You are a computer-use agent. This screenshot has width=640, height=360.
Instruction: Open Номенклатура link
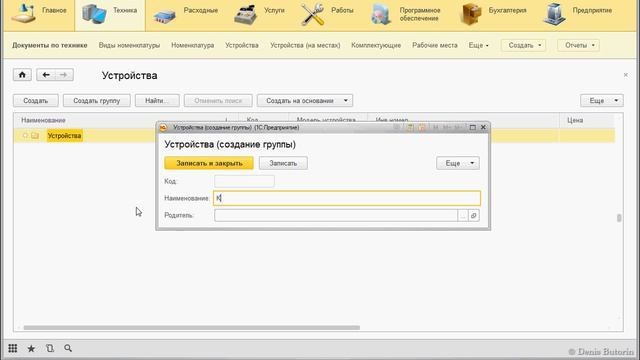(x=192, y=45)
